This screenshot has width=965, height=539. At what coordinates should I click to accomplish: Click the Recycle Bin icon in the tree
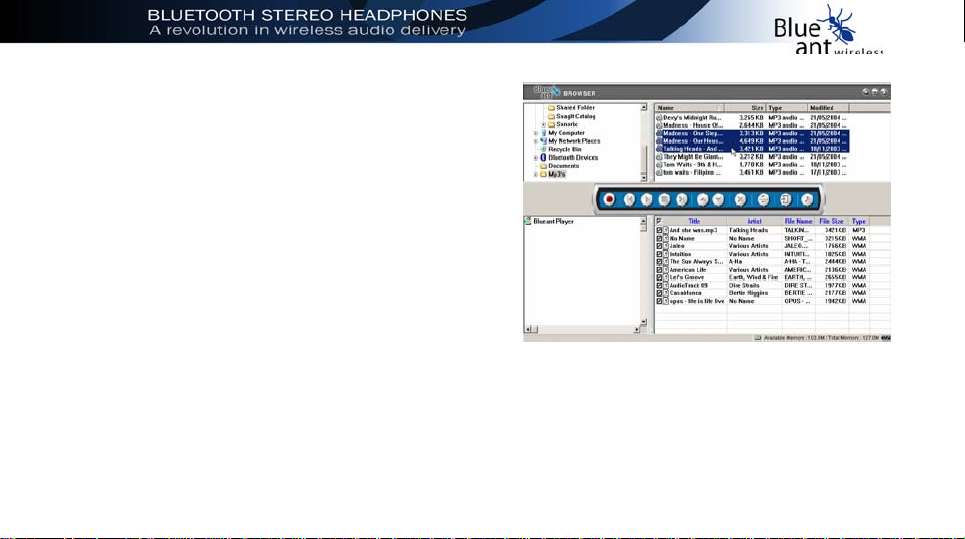pyautogui.click(x=543, y=149)
